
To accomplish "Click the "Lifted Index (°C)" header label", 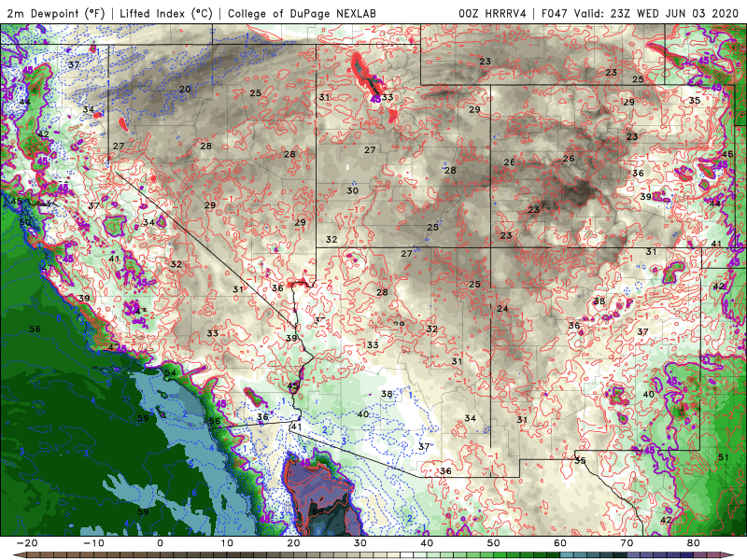I will pos(166,13).
